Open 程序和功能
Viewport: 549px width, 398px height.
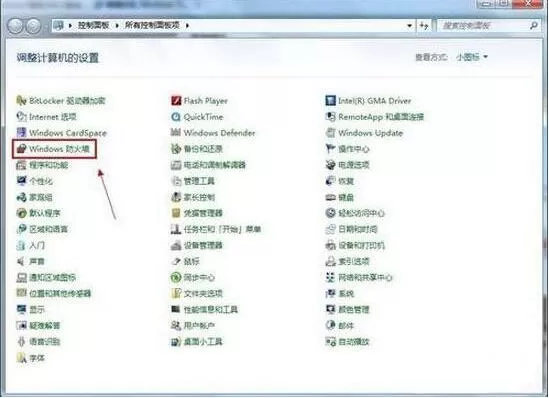pos(42,165)
